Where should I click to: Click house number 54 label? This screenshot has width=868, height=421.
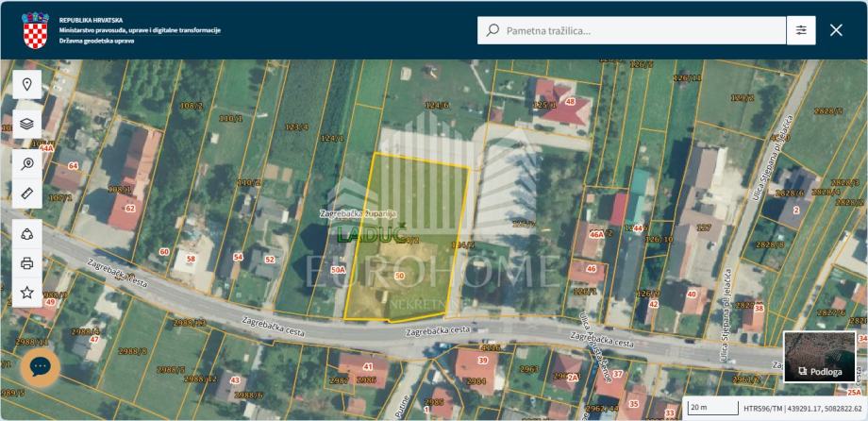238,257
